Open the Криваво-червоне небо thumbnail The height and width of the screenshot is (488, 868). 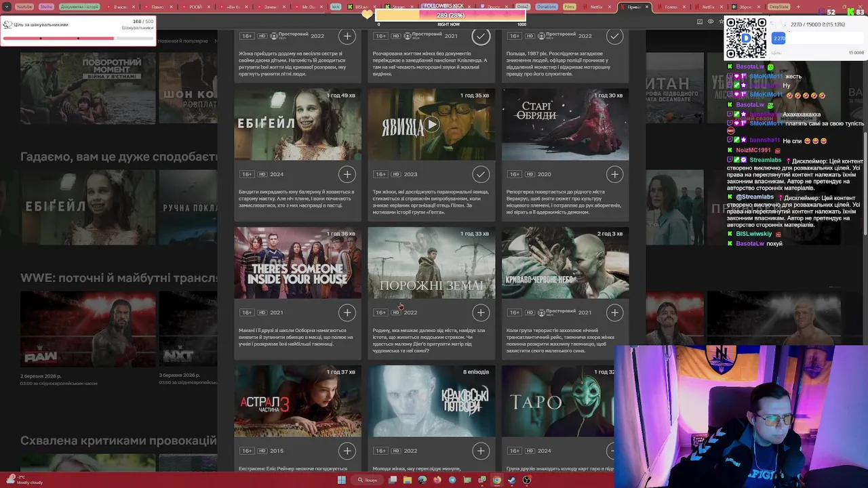565,263
